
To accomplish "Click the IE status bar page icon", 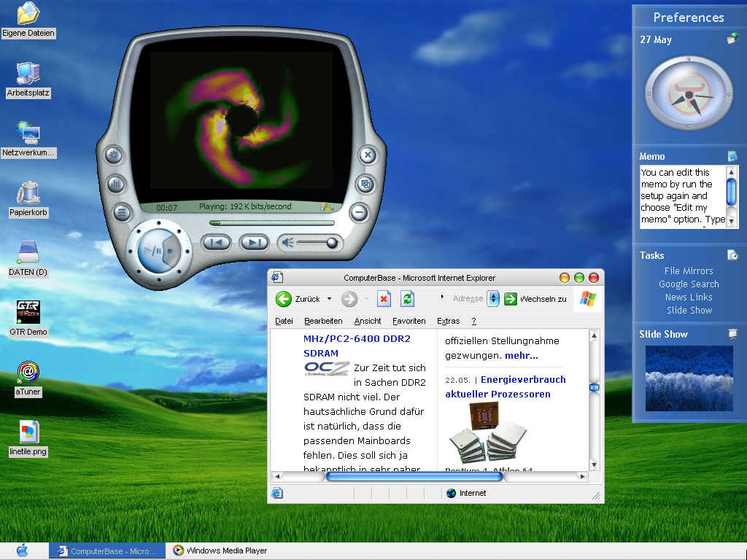I will 277,494.
